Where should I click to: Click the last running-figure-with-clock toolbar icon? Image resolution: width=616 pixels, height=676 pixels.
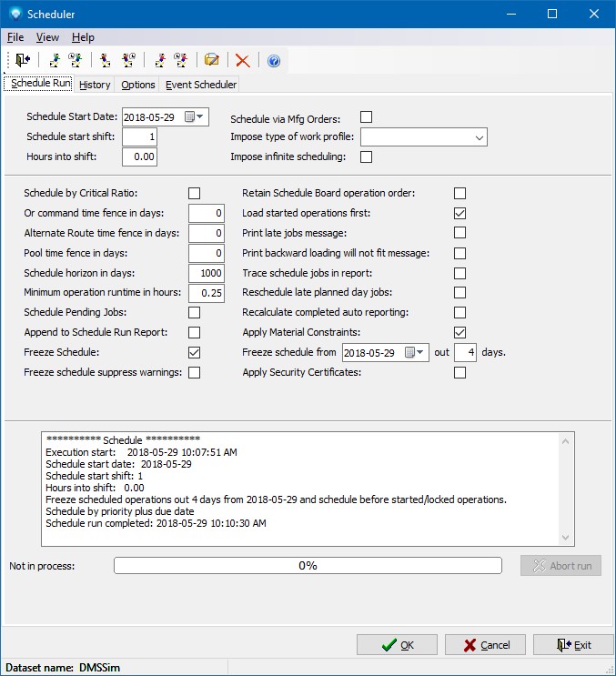(x=180, y=60)
